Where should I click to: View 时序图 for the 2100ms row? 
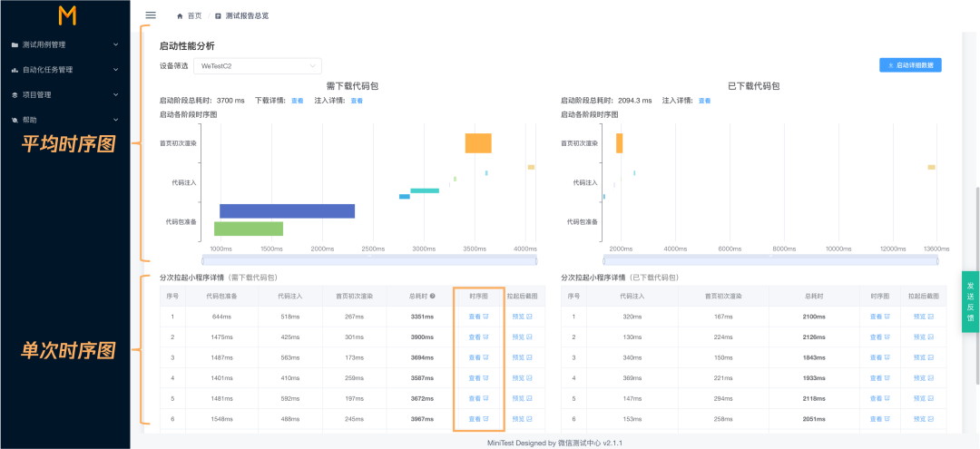pos(879,317)
